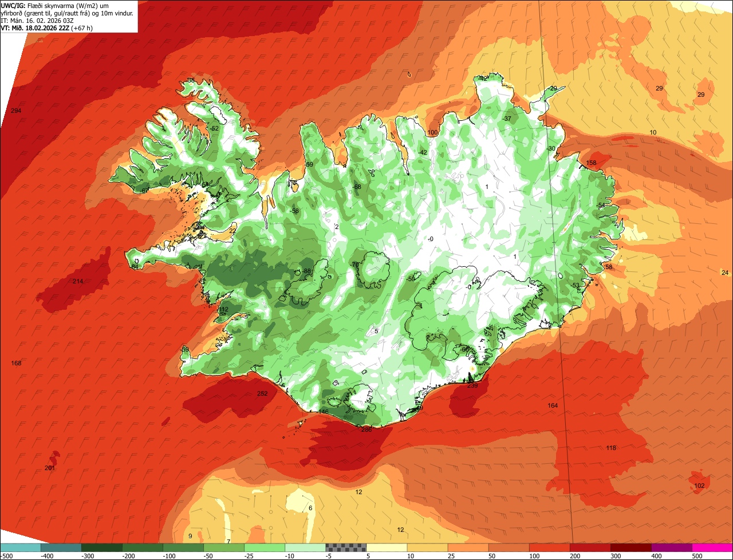Click the 500 legend tick label
This screenshot has width=733, height=560.
[x=696, y=556]
